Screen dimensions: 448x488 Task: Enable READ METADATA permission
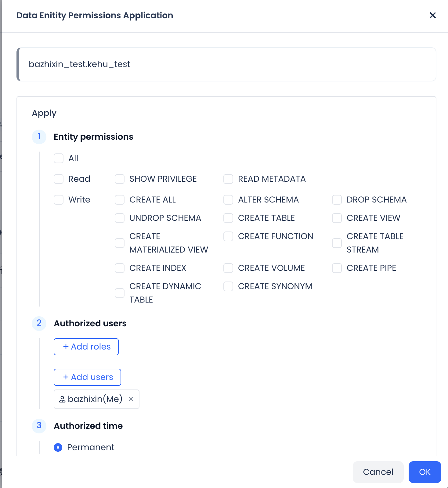coord(228,179)
